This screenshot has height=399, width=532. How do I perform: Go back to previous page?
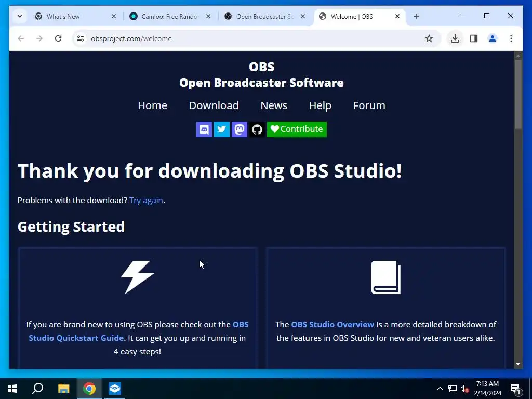(21, 38)
